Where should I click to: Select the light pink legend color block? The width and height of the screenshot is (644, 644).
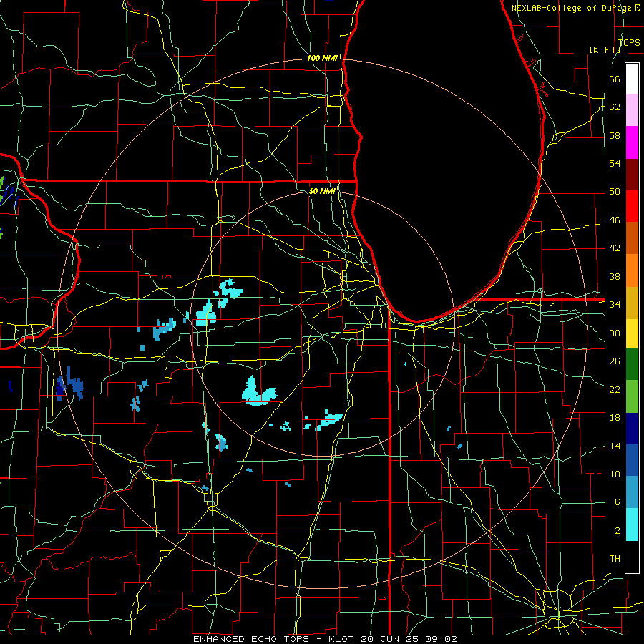coord(632,110)
